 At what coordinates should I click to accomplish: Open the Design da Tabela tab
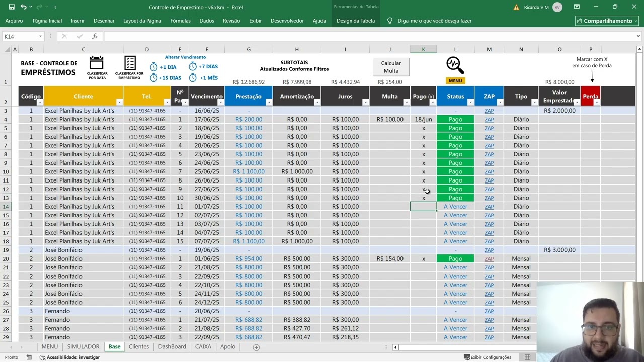tap(356, 21)
